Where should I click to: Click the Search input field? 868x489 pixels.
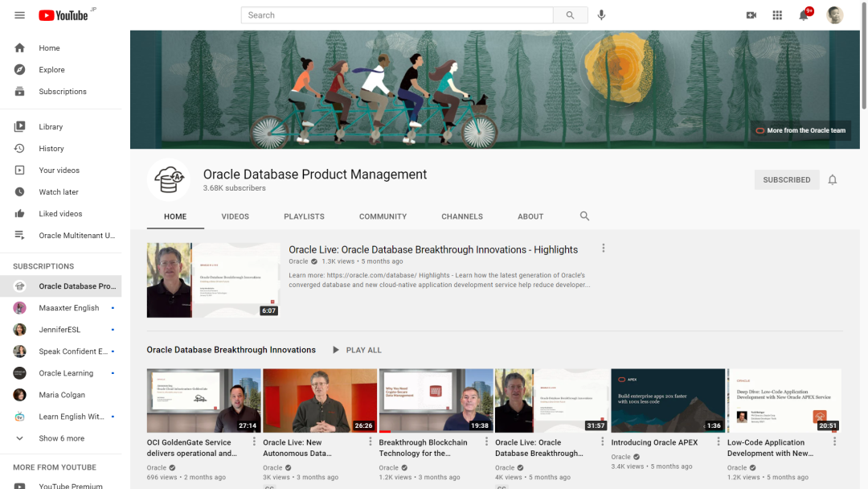(397, 15)
